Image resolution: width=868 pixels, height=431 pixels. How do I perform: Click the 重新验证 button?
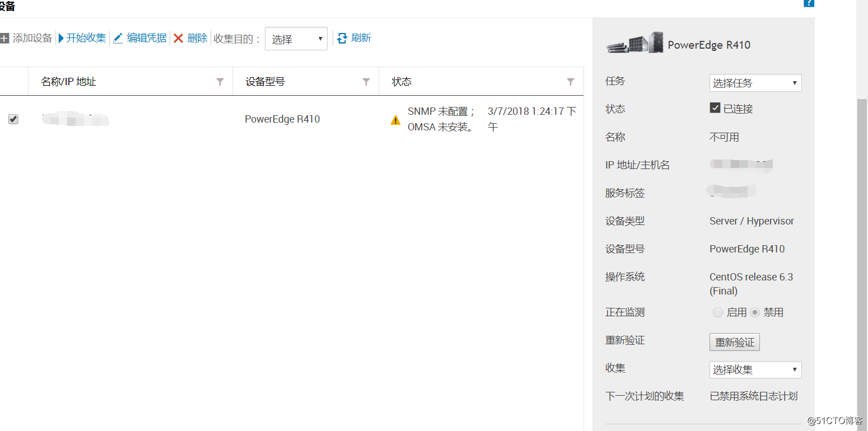click(735, 342)
